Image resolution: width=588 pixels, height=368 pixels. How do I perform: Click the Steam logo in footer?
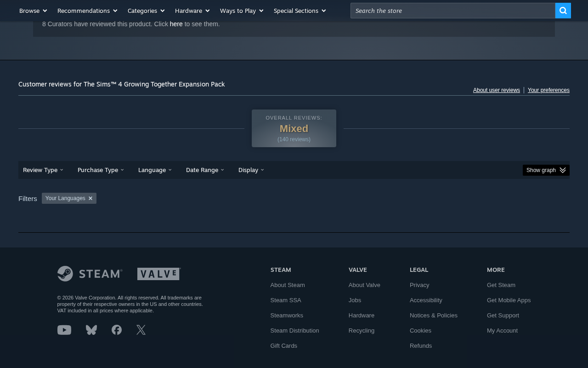(x=90, y=274)
